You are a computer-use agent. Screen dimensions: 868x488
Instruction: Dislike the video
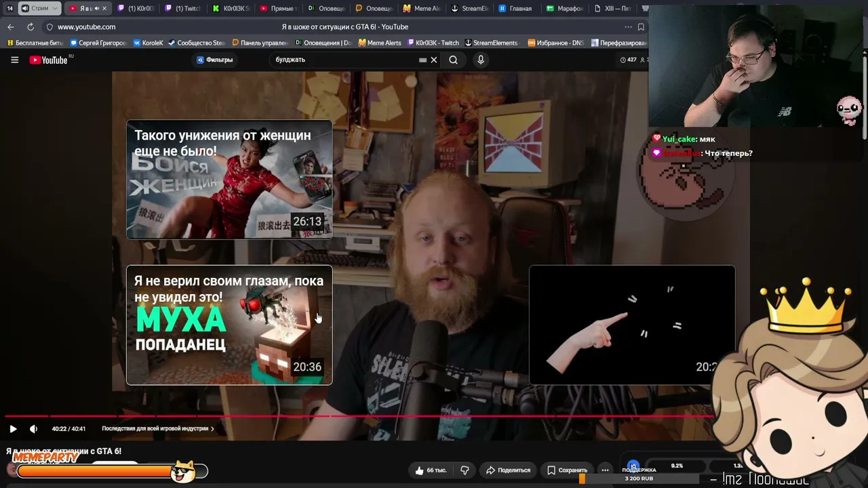coord(465,470)
